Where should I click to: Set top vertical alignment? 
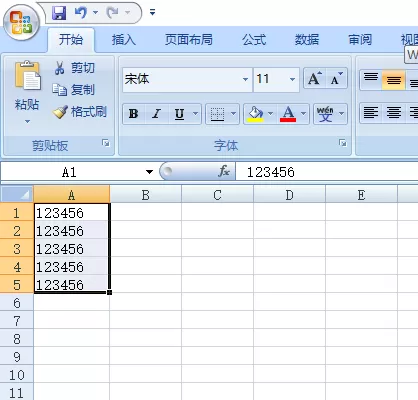[371, 79]
